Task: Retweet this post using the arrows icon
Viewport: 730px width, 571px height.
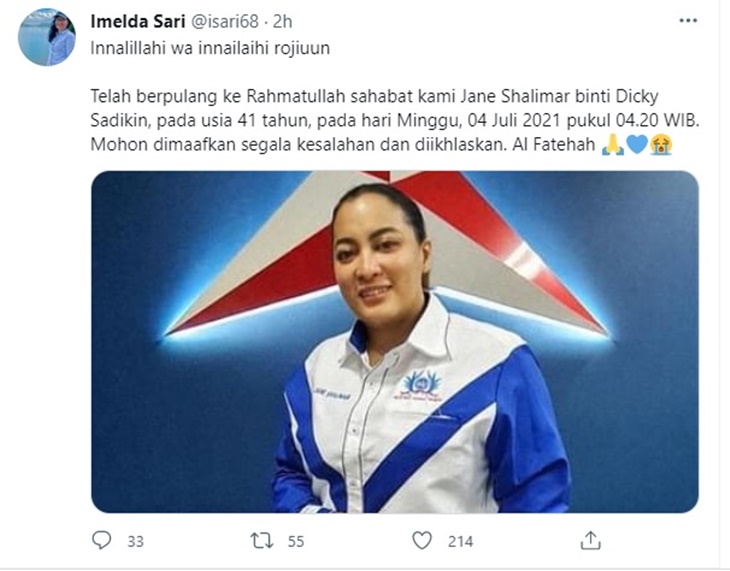Action: [262, 540]
